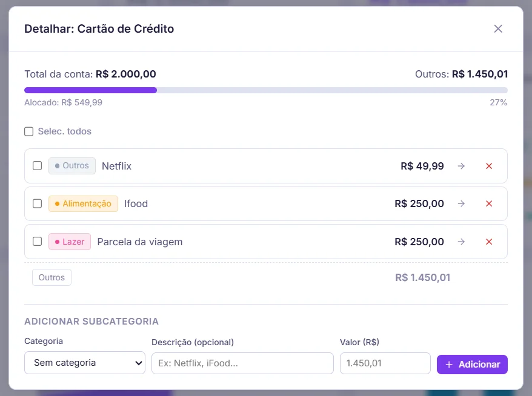Remove the Ifood item using red X
This screenshot has height=396, width=532.
489,203
